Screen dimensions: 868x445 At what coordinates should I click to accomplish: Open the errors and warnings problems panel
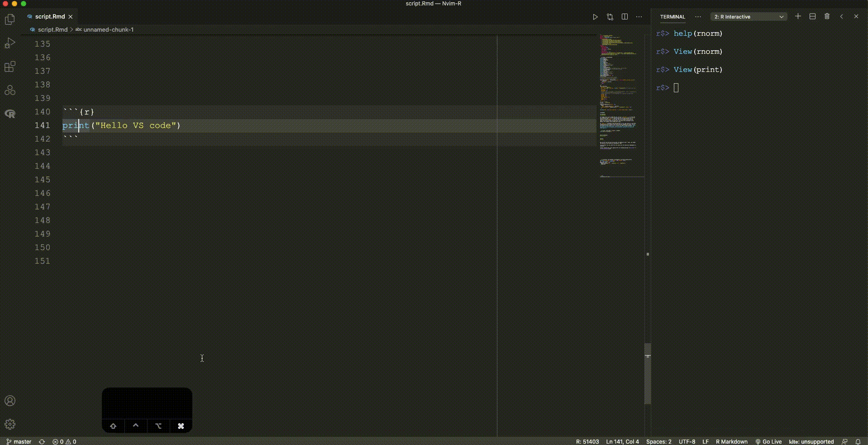pyautogui.click(x=64, y=441)
